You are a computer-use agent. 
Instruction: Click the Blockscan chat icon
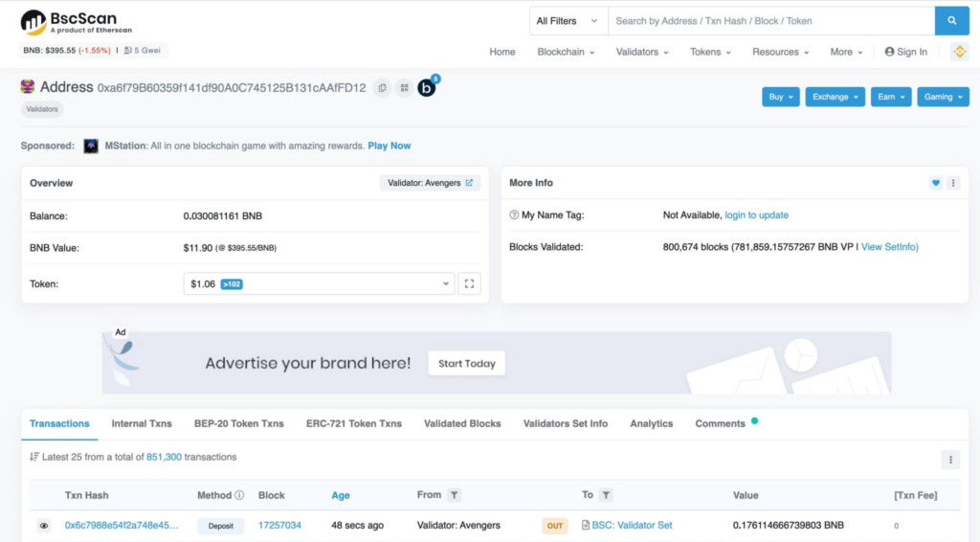pyautogui.click(x=427, y=88)
